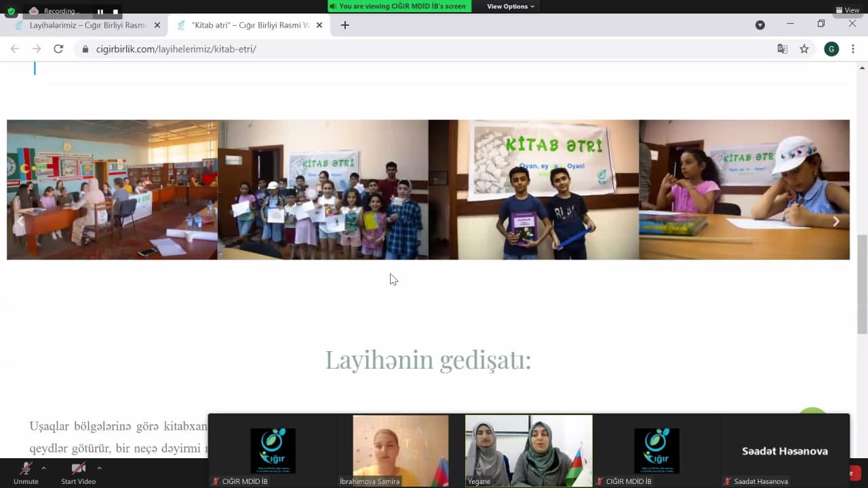Open the Chrome three-dot menu
The width and height of the screenshot is (868, 488).
(x=853, y=49)
